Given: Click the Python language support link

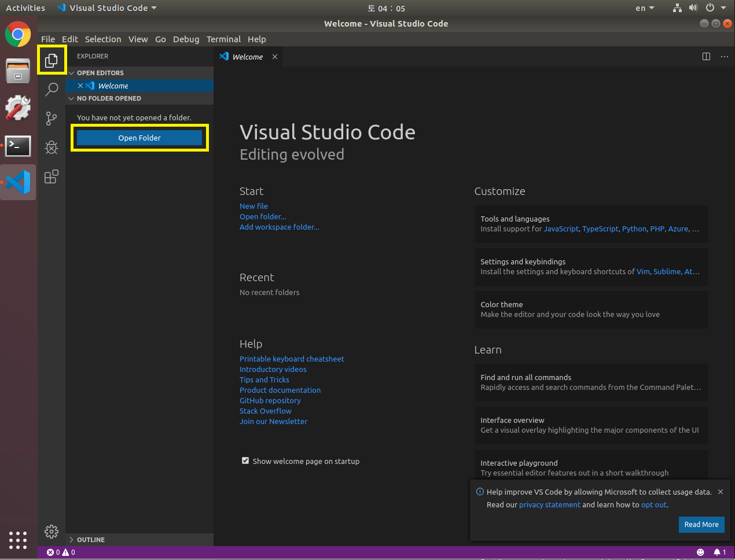Looking at the screenshot, I should (x=634, y=229).
